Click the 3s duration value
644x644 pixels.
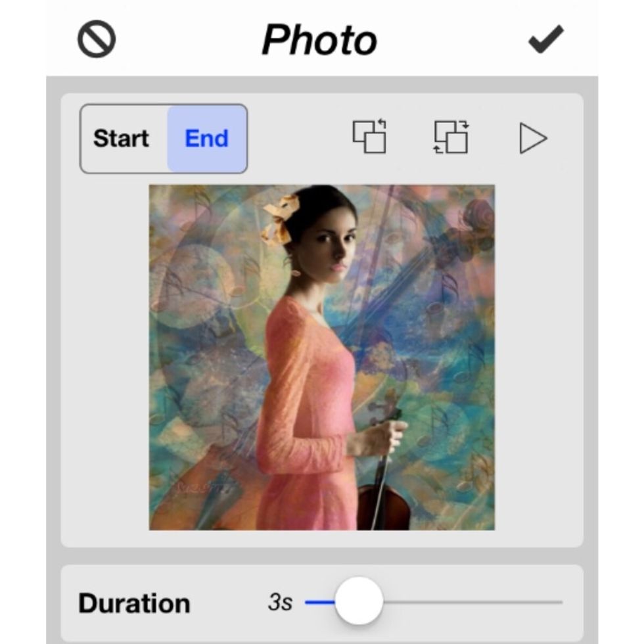coord(280,601)
